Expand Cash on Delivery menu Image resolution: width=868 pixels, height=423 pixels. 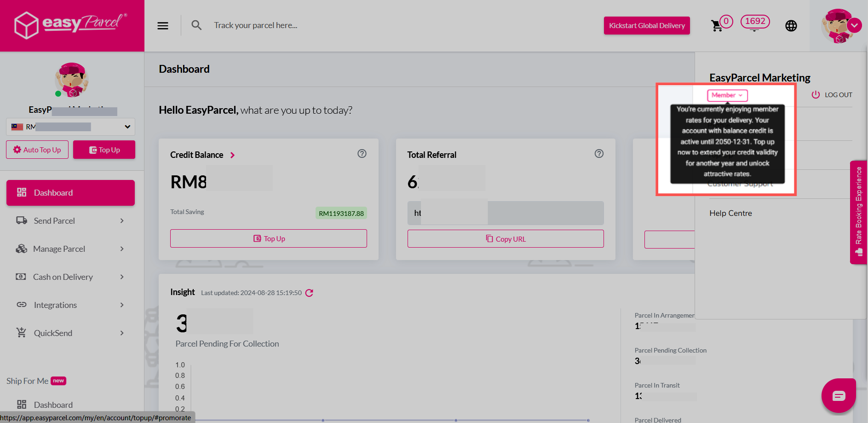70,277
